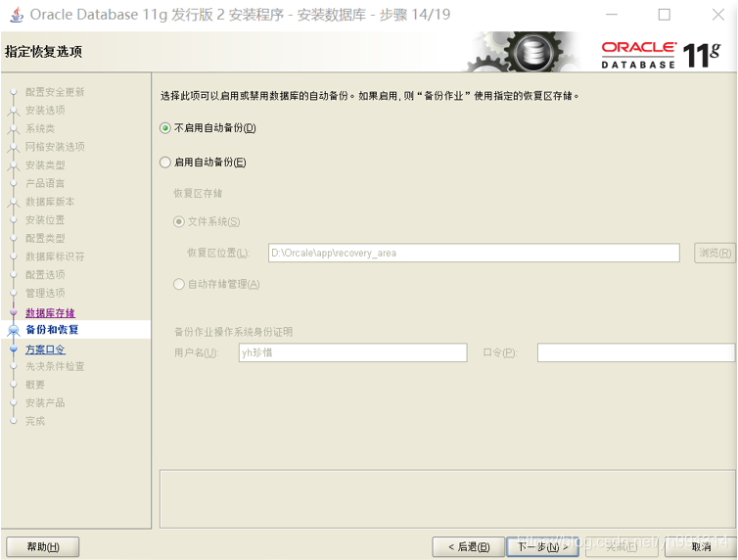The height and width of the screenshot is (560, 738).
Task: Open the 数据库存储 step link
Action: tap(50, 313)
